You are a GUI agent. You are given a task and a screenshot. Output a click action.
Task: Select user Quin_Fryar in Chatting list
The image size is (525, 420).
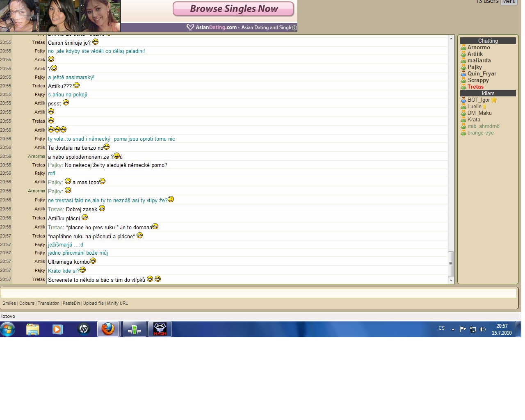(x=482, y=74)
